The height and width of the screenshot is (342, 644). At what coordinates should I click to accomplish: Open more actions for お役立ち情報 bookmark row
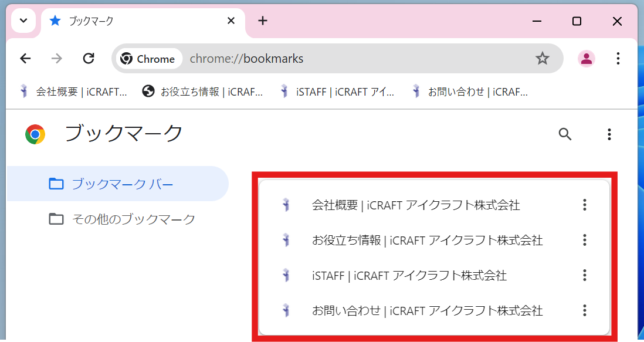coord(584,240)
